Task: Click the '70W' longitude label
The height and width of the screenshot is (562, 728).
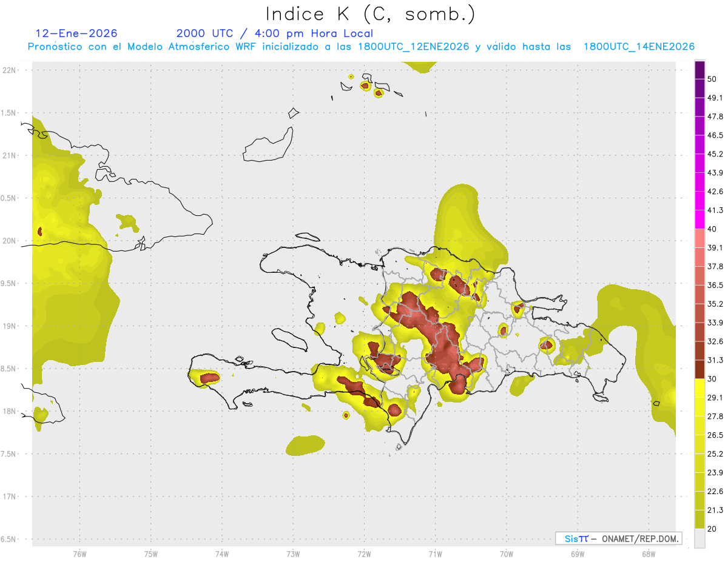Action: (x=507, y=554)
